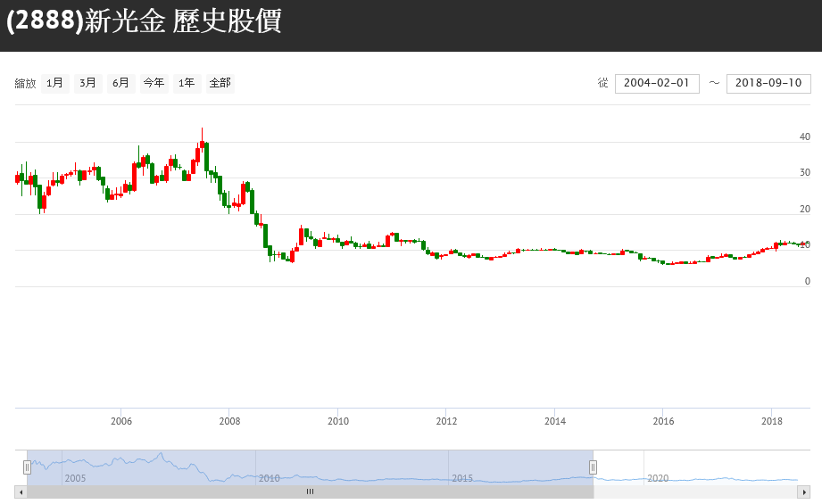Edit the start date field 2004-02-01
The height and width of the screenshot is (504, 822).
(x=657, y=83)
